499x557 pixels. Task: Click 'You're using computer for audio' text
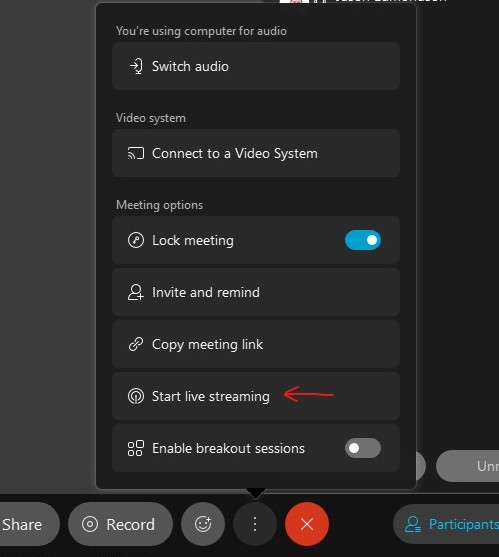pyautogui.click(x=201, y=31)
